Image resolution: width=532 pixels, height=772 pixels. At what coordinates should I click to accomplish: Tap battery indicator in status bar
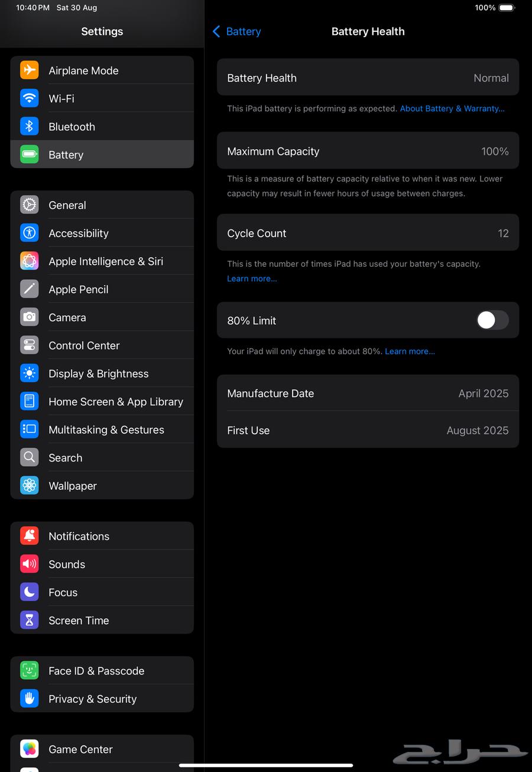coord(507,8)
